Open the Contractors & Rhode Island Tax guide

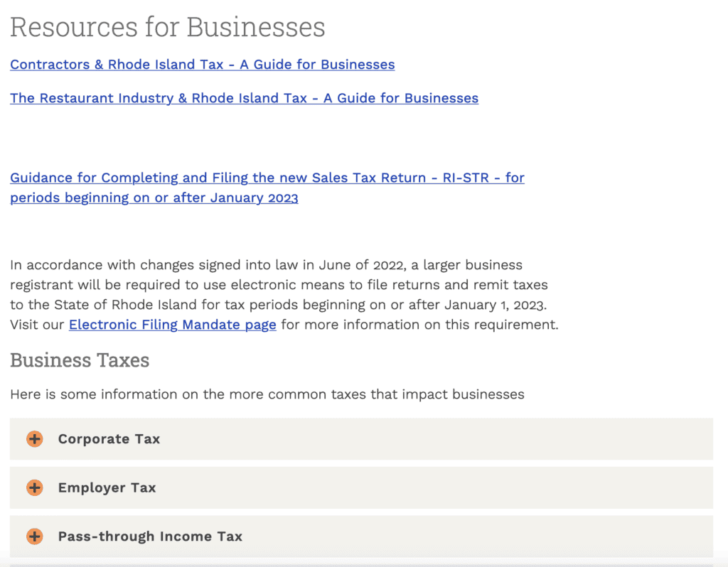(x=202, y=65)
